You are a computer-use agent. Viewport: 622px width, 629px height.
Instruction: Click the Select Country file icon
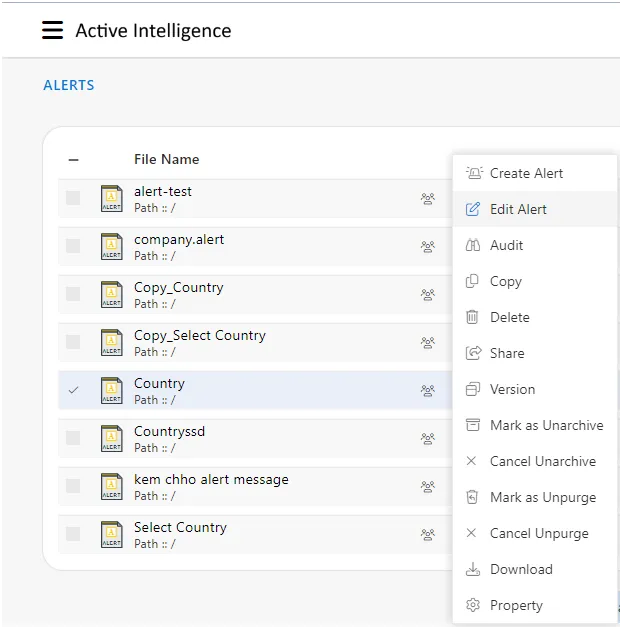[111, 534]
